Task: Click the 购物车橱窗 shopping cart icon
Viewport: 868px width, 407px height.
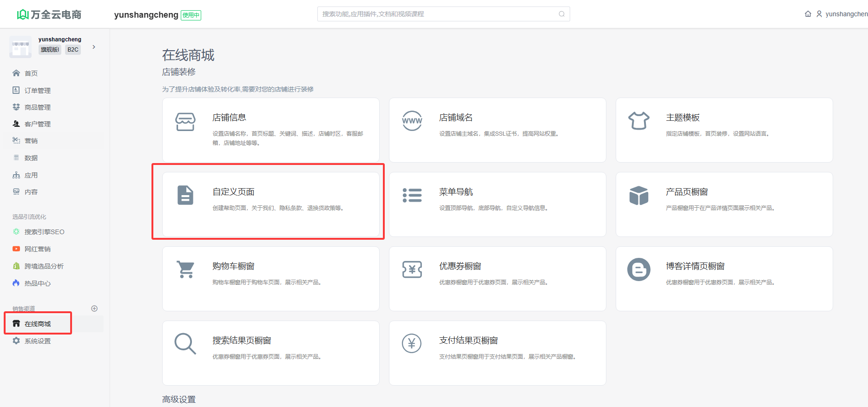Action: point(186,269)
